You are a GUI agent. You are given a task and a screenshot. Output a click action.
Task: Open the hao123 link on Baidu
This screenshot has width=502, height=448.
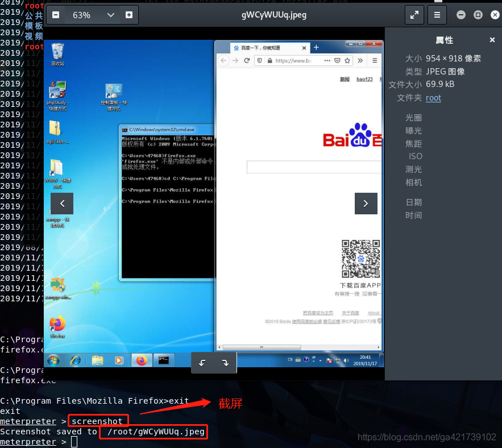[364, 79]
